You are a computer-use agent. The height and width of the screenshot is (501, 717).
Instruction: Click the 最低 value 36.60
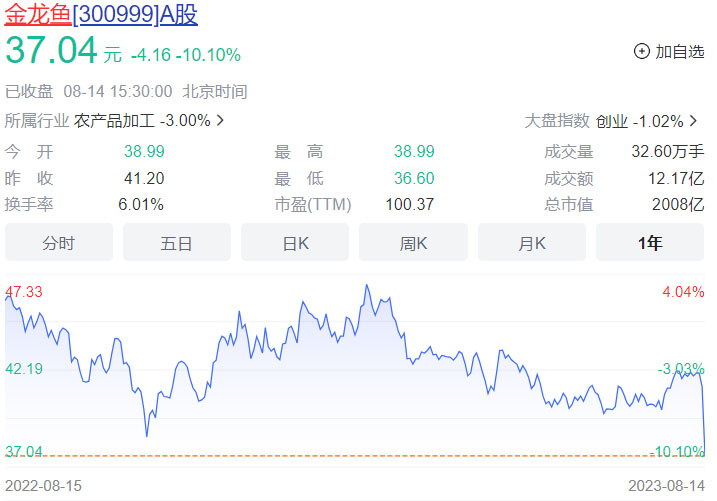414,178
